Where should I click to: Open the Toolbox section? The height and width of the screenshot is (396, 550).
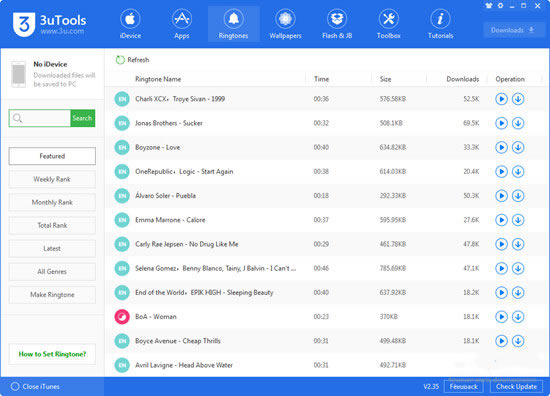(389, 25)
